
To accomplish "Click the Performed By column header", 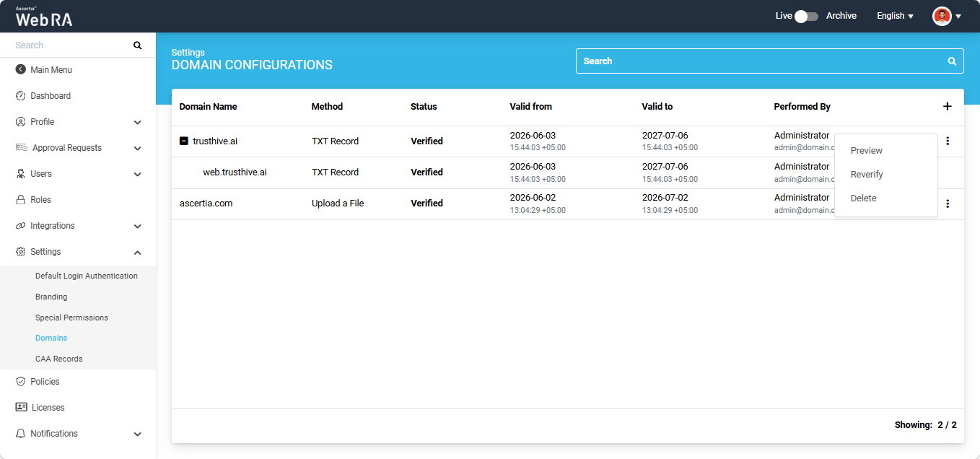I will [x=802, y=106].
